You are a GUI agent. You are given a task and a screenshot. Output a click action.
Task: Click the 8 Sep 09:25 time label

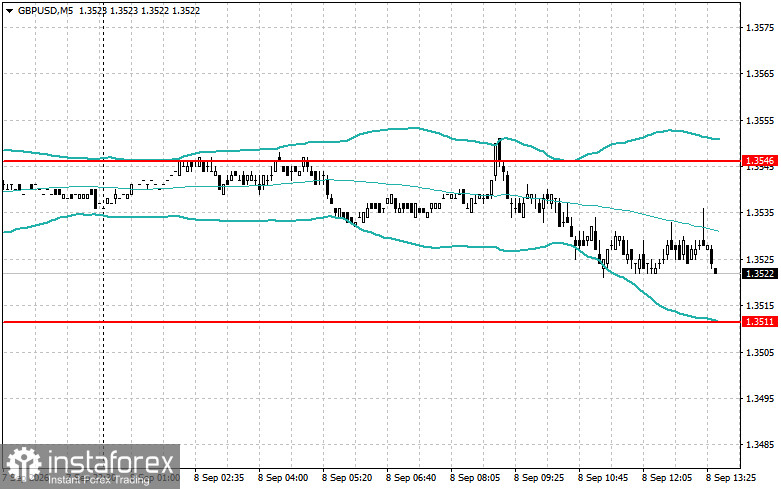(539, 478)
